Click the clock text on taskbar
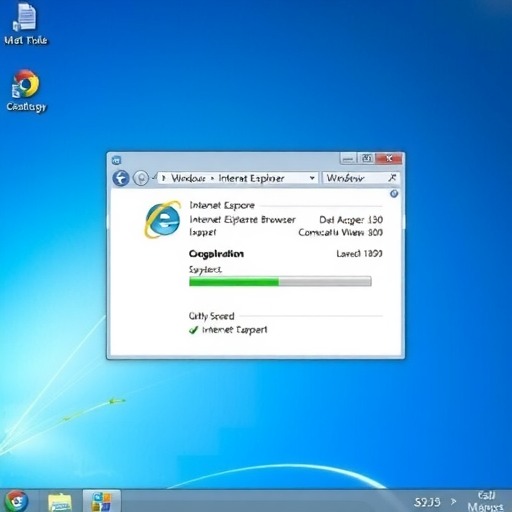The height and width of the screenshot is (512, 512). (x=485, y=501)
